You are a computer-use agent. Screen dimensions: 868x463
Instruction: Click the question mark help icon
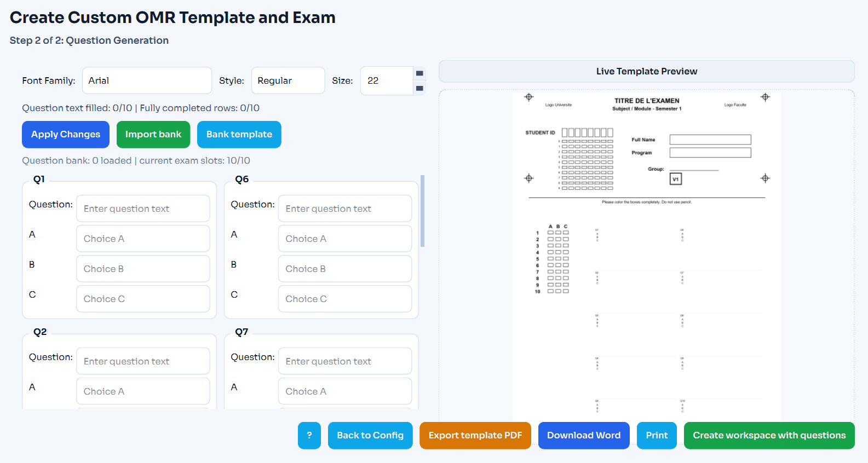tap(309, 435)
